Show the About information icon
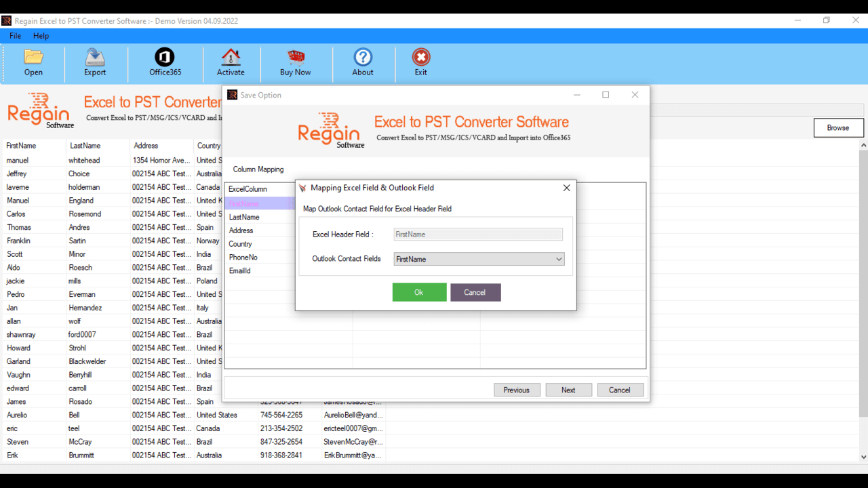The image size is (868, 488). coord(363,63)
